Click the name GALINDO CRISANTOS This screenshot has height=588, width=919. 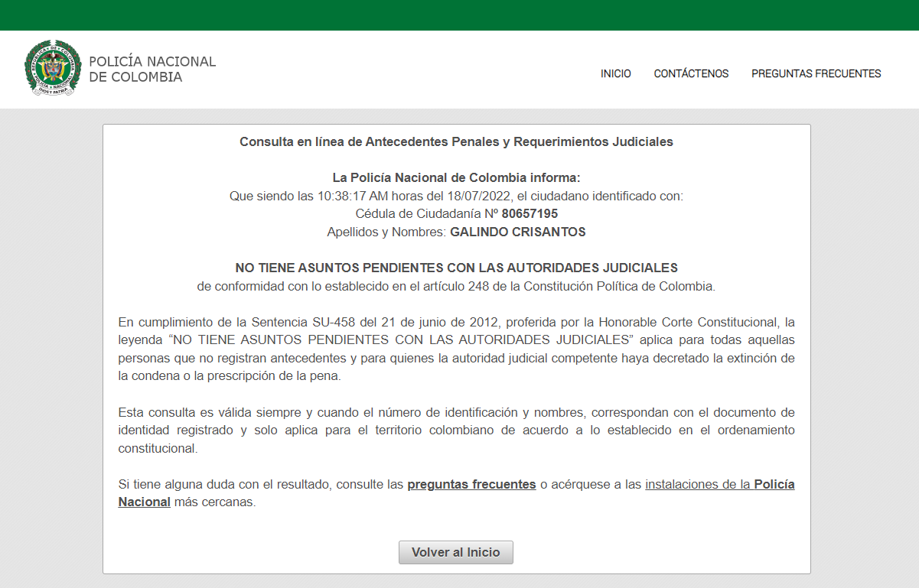point(517,232)
